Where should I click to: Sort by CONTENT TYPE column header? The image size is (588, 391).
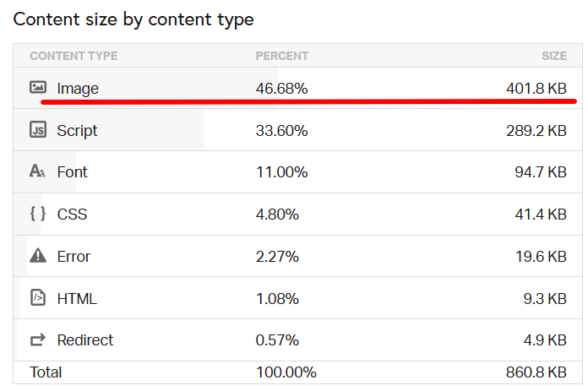pos(73,56)
